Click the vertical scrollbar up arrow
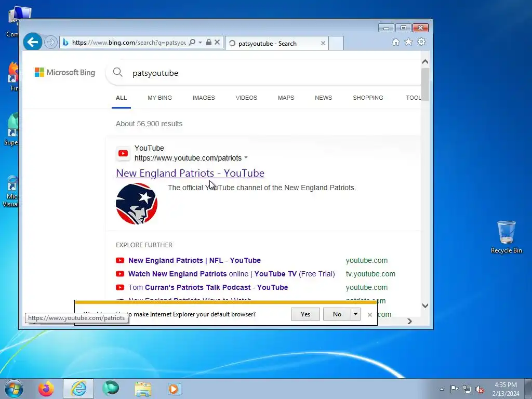Image resolution: width=532 pixels, height=399 pixels. 425,62
